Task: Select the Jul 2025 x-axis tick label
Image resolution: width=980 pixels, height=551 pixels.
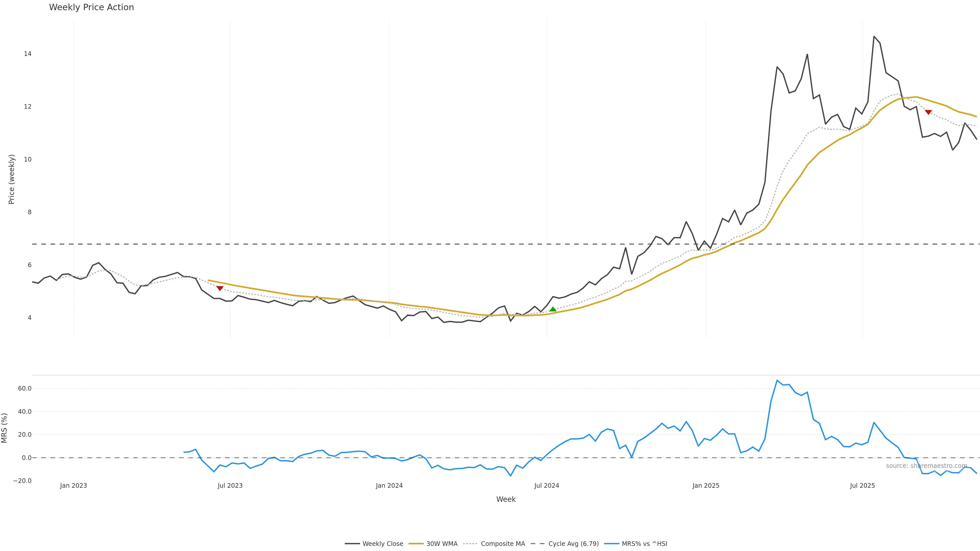Action: [x=862, y=486]
